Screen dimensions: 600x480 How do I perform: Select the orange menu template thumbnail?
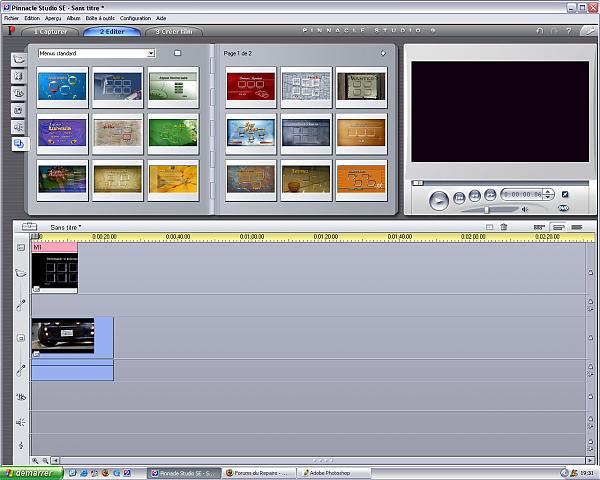(x=361, y=180)
